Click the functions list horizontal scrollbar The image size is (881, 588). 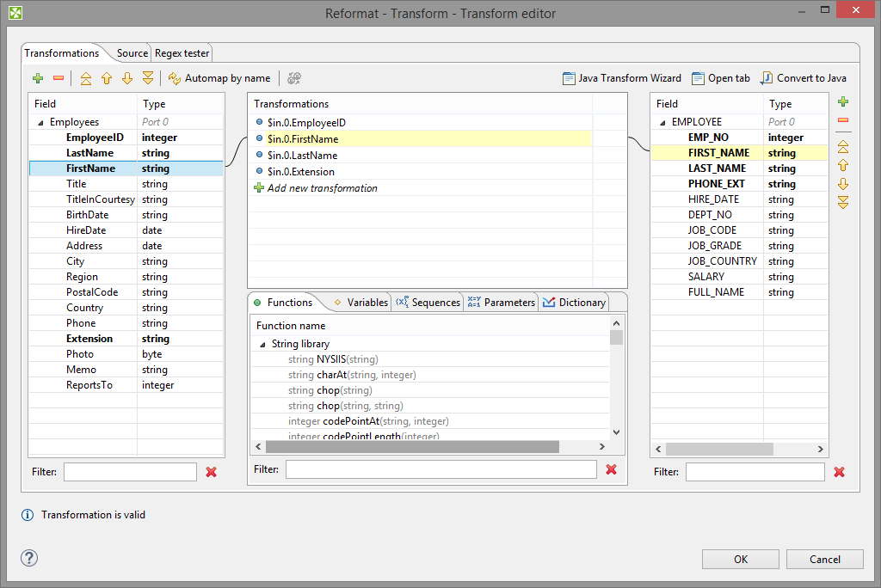click(x=412, y=446)
